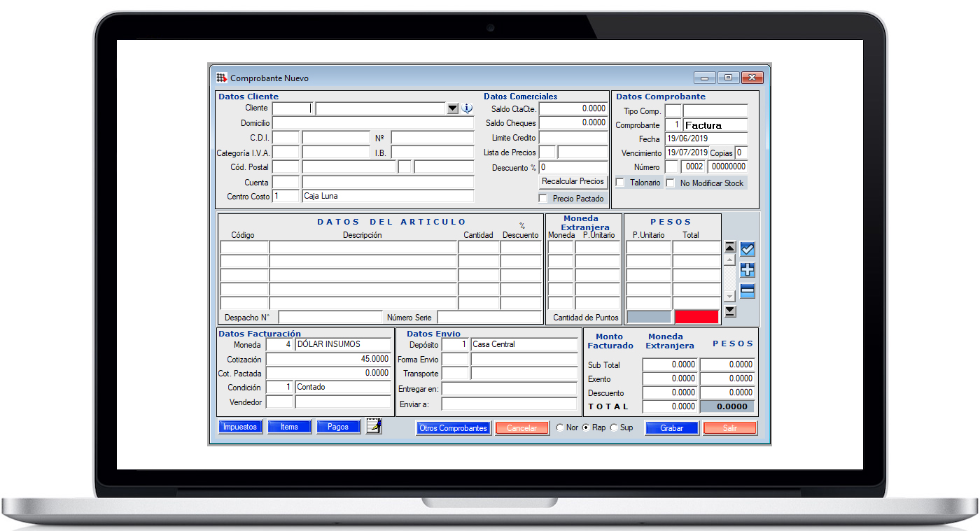This screenshot has height=531, width=980.
Task: Select the Nor radio option
Action: coord(560,427)
